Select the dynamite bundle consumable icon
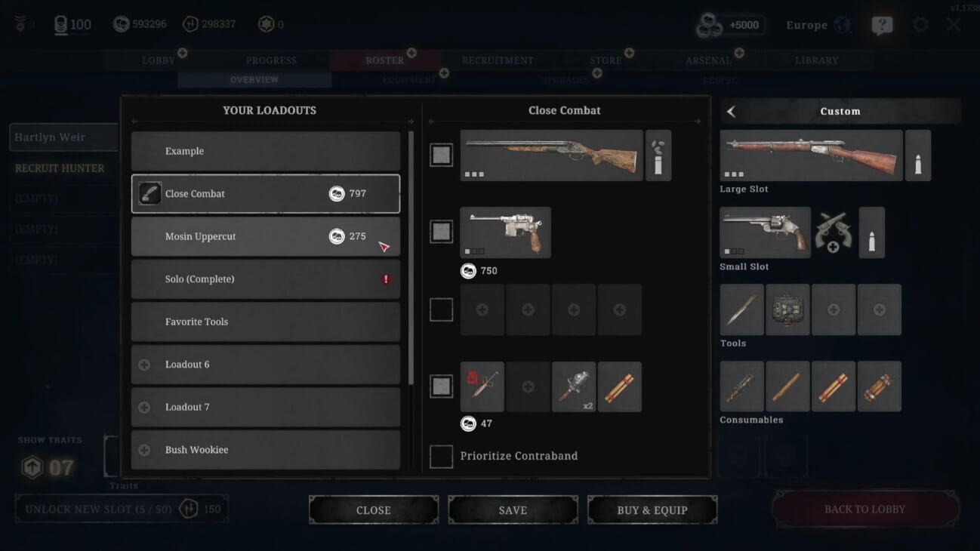This screenshot has width=980, height=551. click(879, 386)
